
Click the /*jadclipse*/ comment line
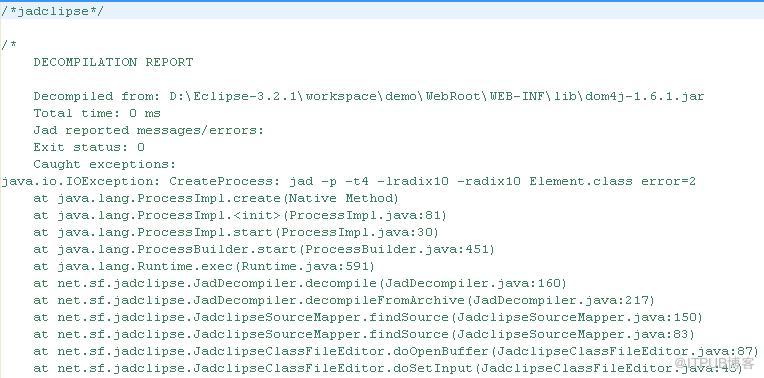pyautogui.click(x=52, y=11)
